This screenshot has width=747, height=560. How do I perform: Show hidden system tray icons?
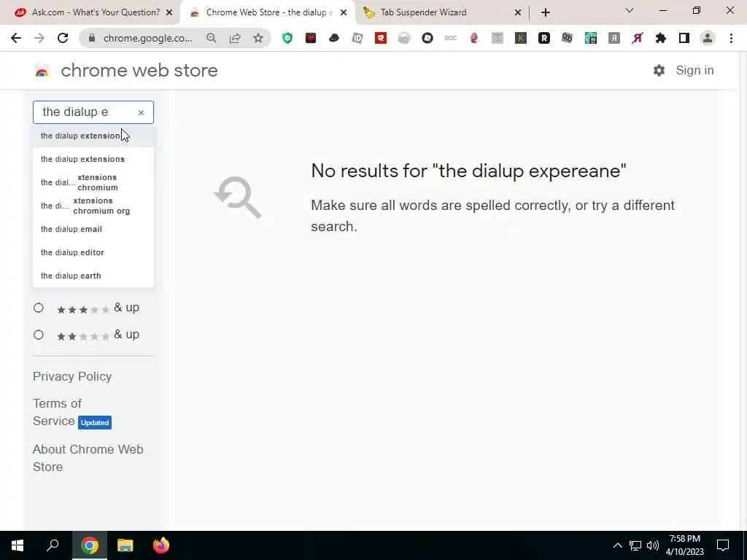[617, 545]
